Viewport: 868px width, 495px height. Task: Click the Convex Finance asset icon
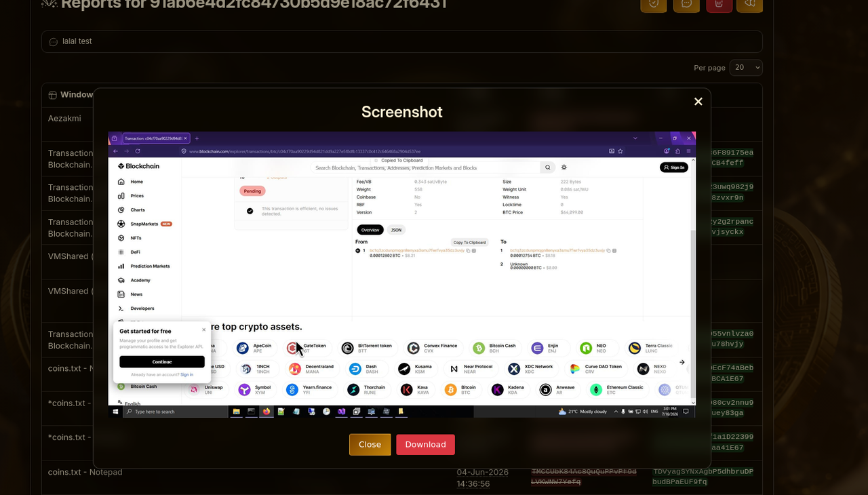[x=413, y=349]
